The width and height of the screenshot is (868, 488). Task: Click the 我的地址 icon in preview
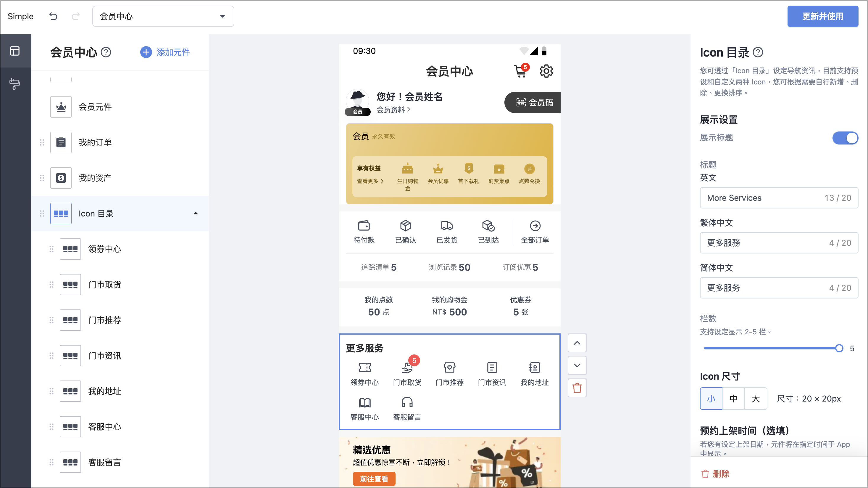[534, 367]
